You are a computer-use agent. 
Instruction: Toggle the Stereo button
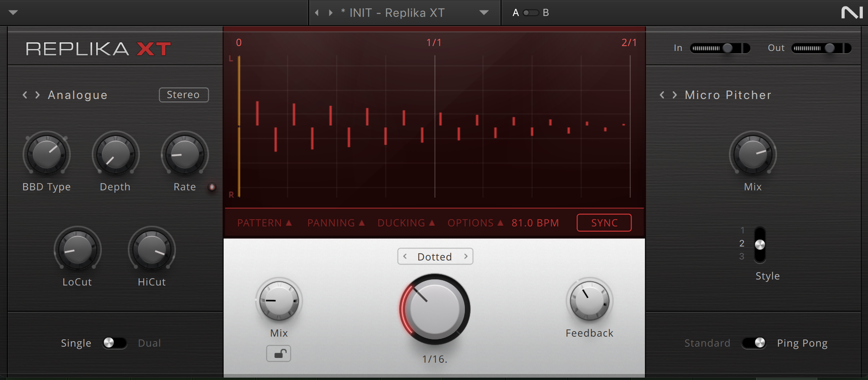coord(184,95)
